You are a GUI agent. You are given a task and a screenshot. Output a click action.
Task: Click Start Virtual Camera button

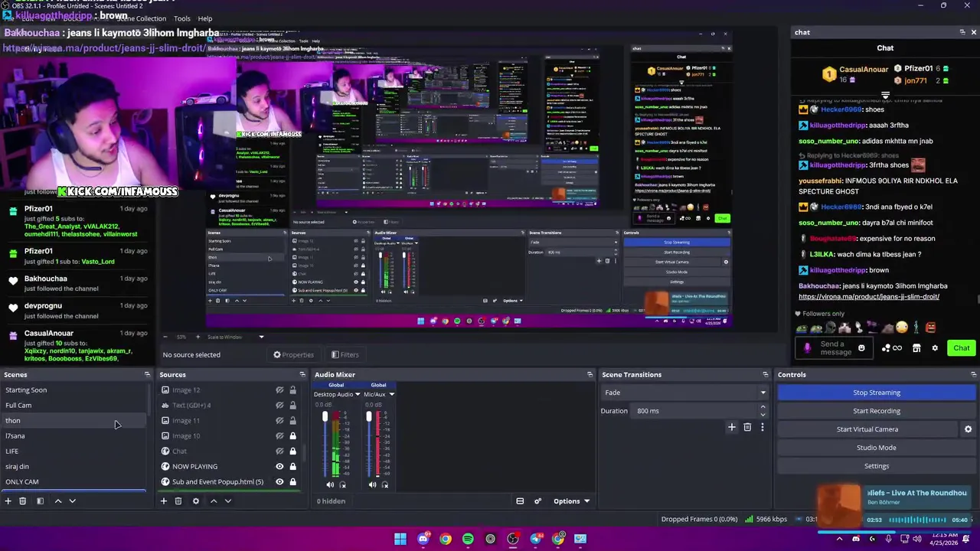[867, 429]
